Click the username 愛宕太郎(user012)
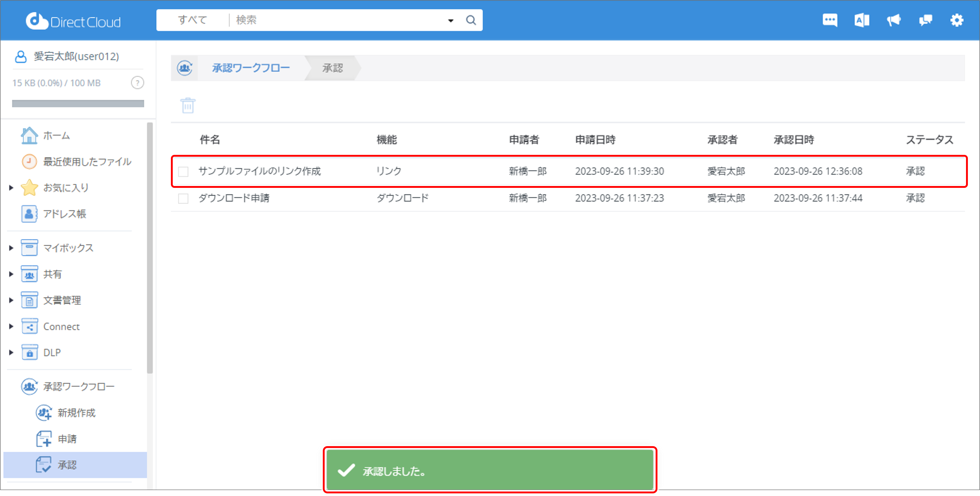This screenshot has height=496, width=980. (x=76, y=56)
